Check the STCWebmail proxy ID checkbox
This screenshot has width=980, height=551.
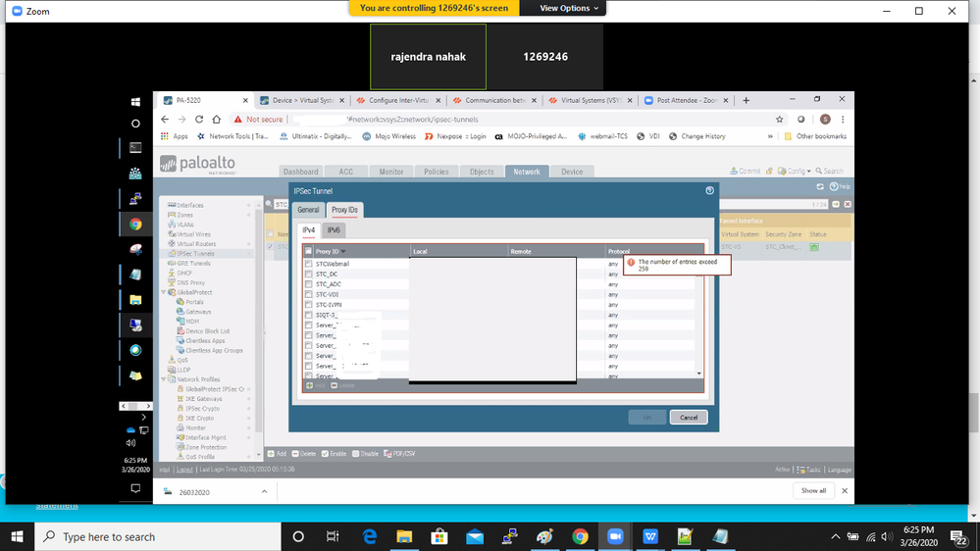click(x=309, y=265)
